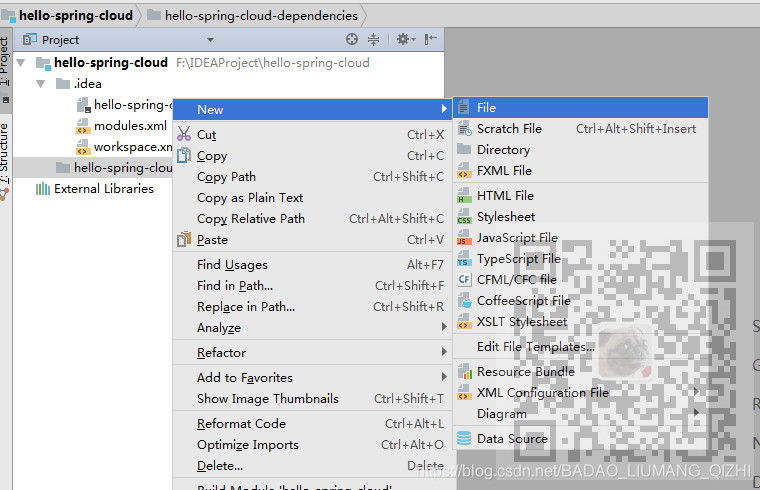Image resolution: width=760 pixels, height=490 pixels.
Task: Choose Copy Relative Path
Action: [x=313, y=219]
